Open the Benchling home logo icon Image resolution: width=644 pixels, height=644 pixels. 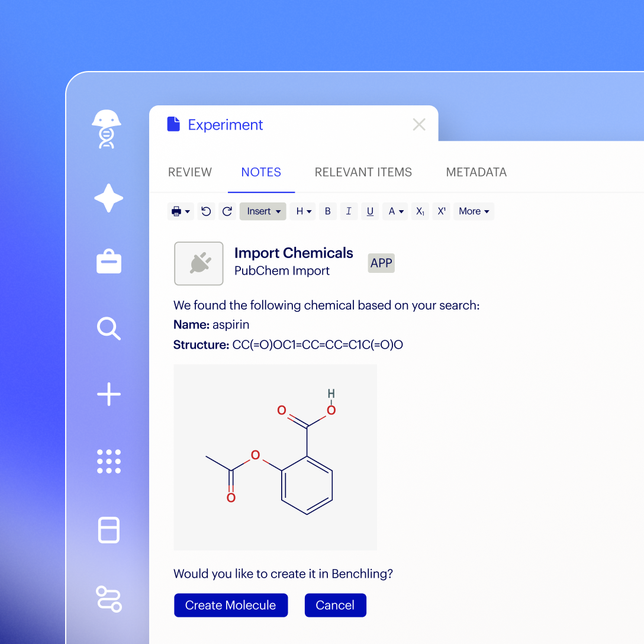tap(107, 129)
